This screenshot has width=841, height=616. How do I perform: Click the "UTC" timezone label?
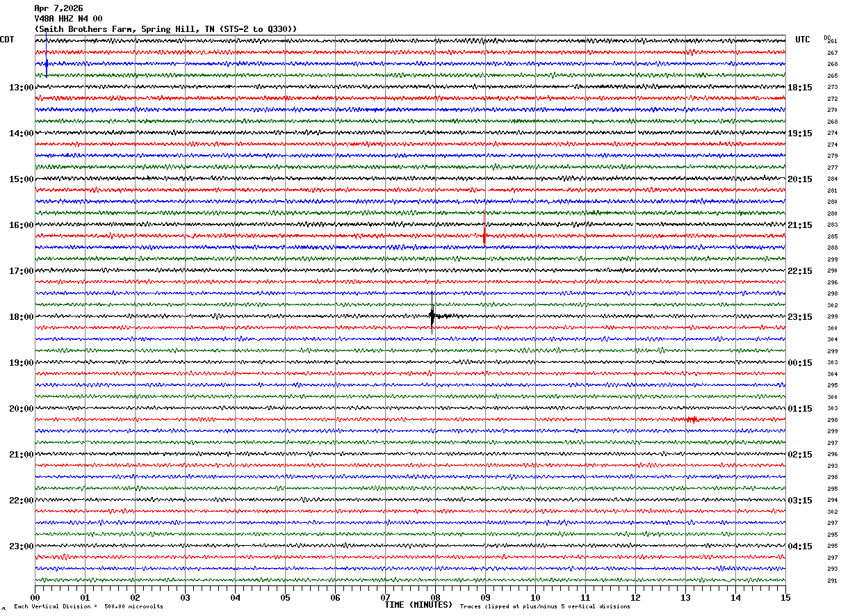(x=803, y=40)
